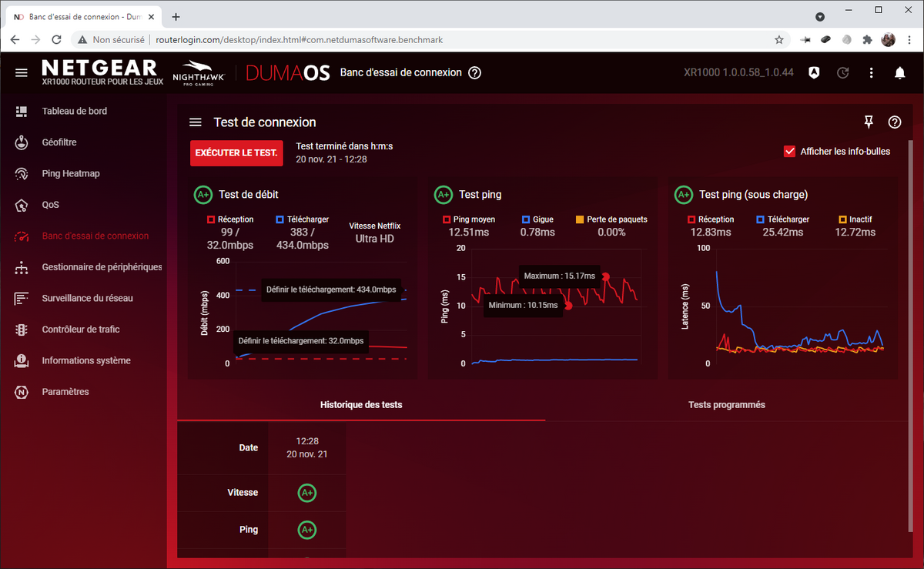The image size is (924, 569).
Task: Select the Banc d'essai de connexion browser tab
Action: click(x=83, y=16)
